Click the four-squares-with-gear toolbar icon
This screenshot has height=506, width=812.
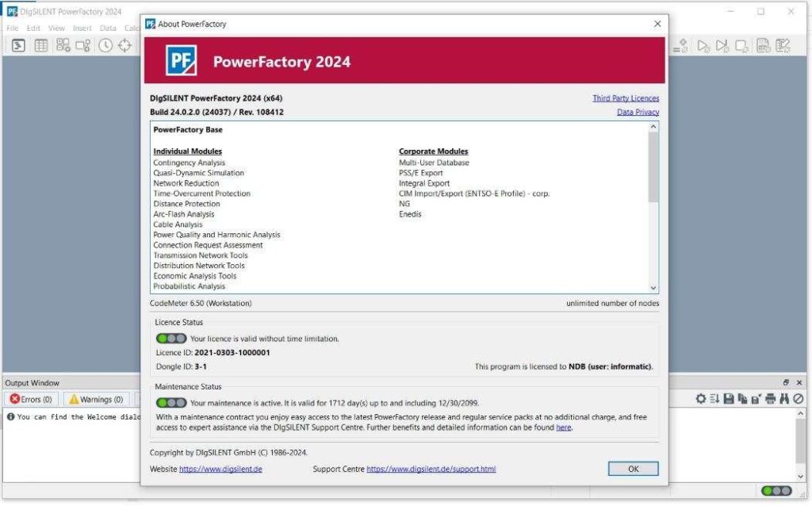tap(63, 45)
